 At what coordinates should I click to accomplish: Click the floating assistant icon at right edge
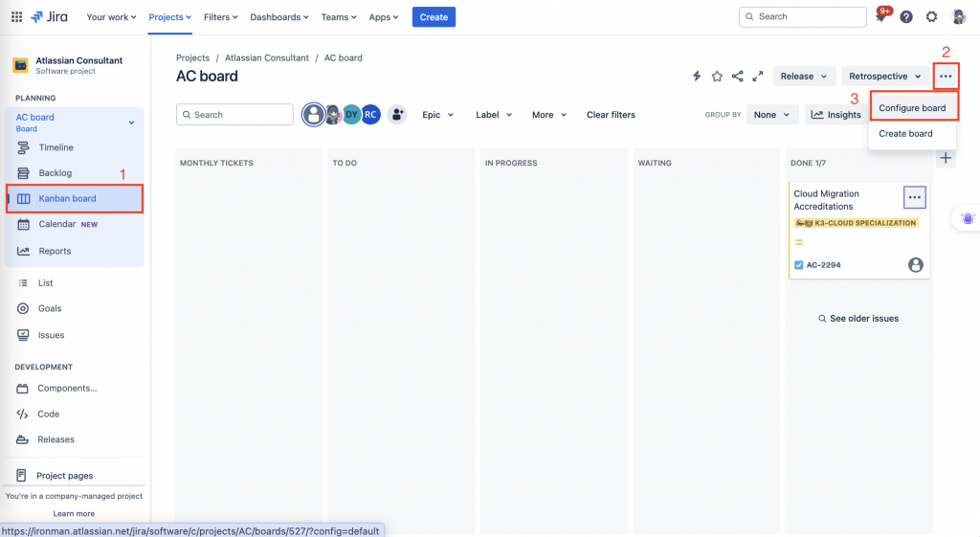pyautogui.click(x=968, y=218)
